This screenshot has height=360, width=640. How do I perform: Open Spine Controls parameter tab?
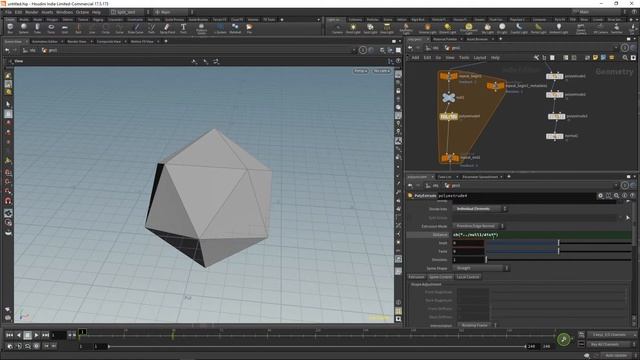pyautogui.click(x=440, y=277)
